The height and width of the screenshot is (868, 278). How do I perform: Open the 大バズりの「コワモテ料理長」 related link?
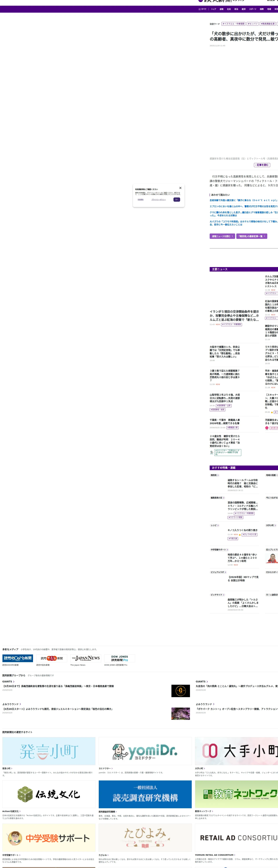click(x=244, y=223)
